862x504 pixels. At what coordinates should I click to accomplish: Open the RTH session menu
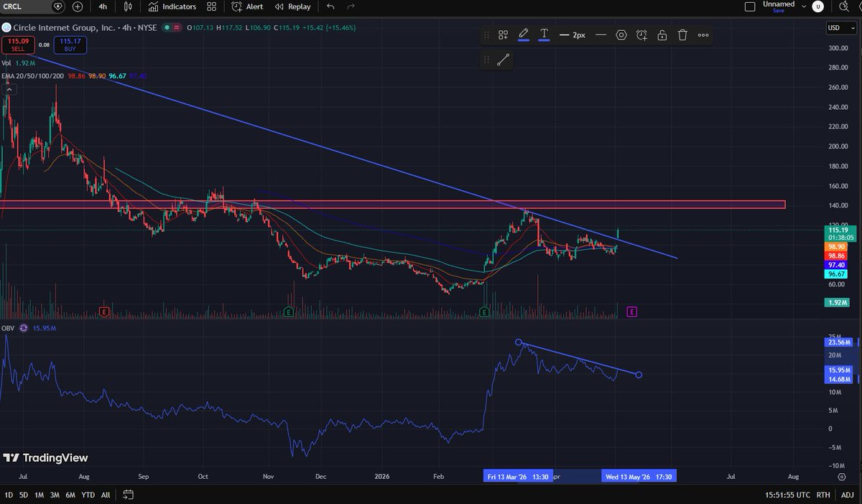click(x=825, y=495)
